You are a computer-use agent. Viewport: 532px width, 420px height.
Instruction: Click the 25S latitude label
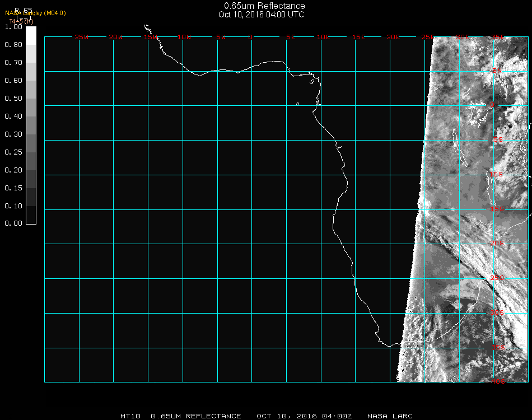[x=497, y=278]
